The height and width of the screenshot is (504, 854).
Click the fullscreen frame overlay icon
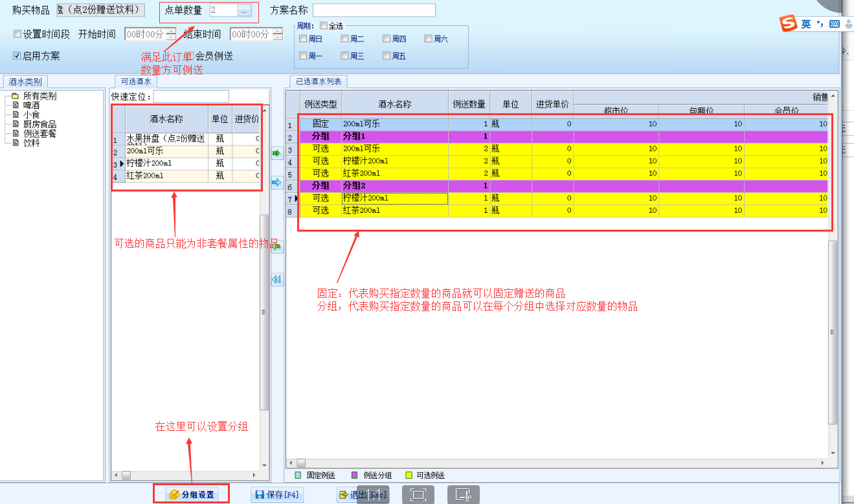click(418, 495)
